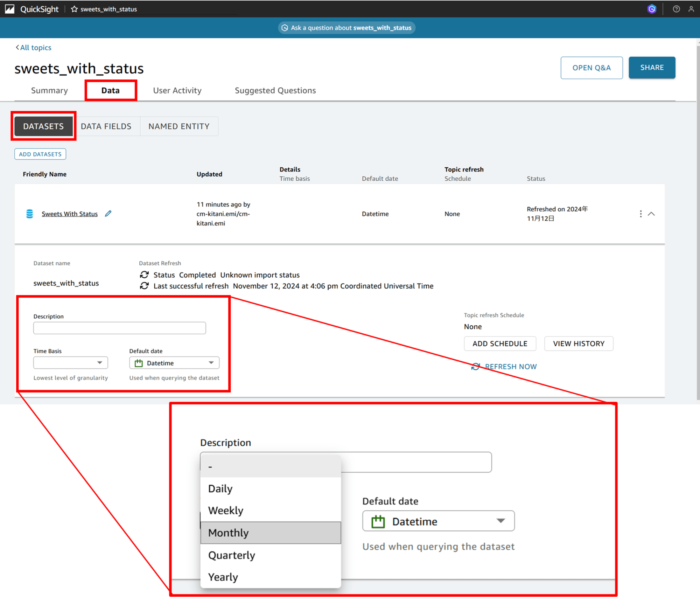This screenshot has height=597, width=700.
Task: Click the VIEW HISTORY button
Action: click(x=579, y=343)
